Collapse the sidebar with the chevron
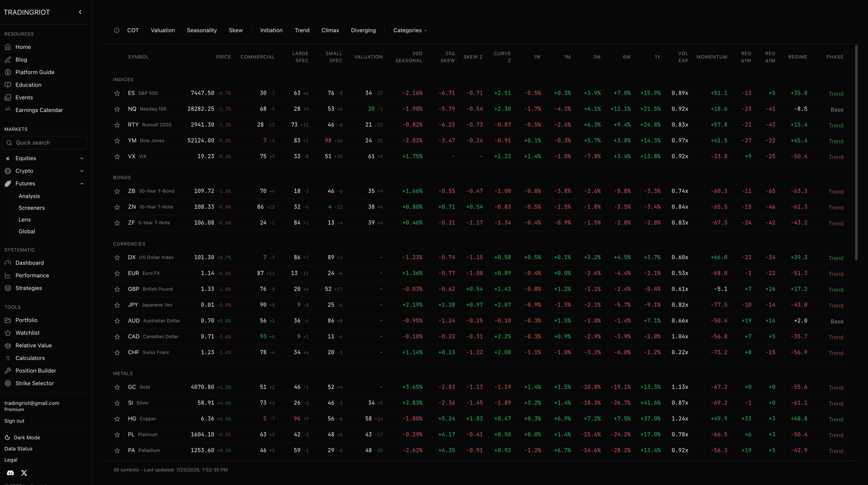This screenshot has height=485, width=868. [x=80, y=12]
